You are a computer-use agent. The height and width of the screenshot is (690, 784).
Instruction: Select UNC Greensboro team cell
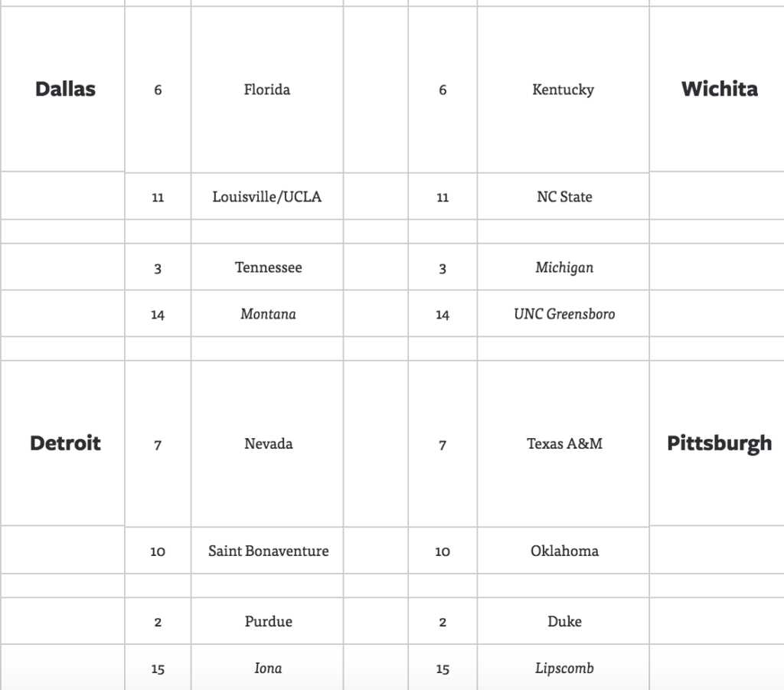coord(564,313)
